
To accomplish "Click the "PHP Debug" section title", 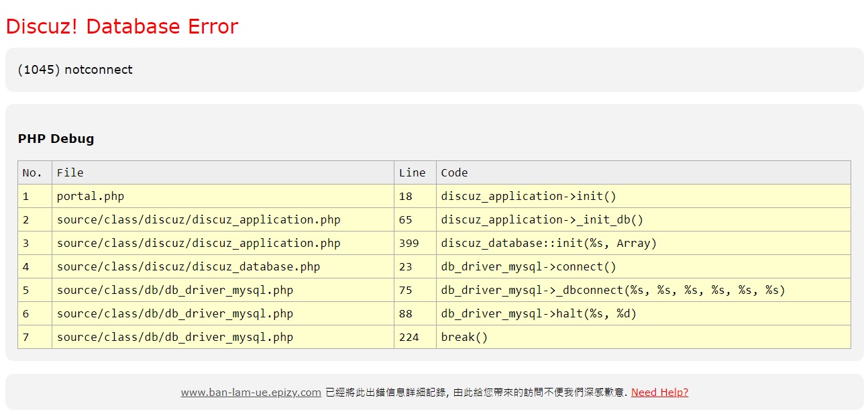I will tap(56, 139).
